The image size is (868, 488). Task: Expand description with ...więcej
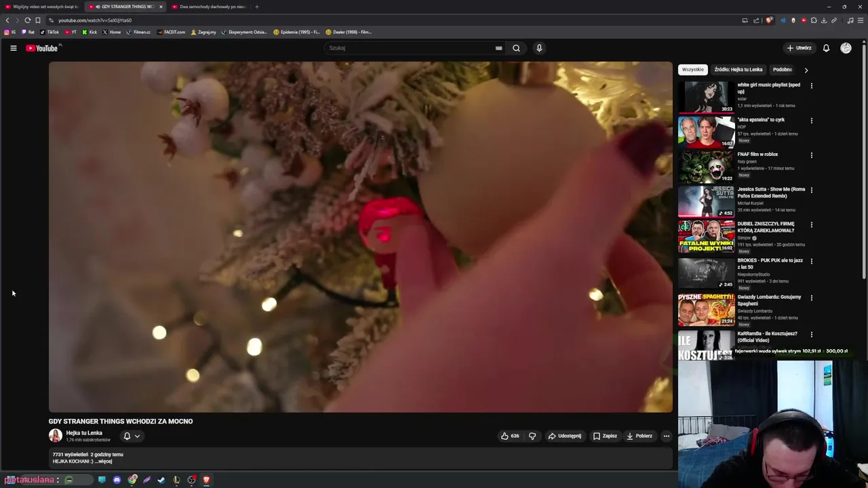coord(103,462)
